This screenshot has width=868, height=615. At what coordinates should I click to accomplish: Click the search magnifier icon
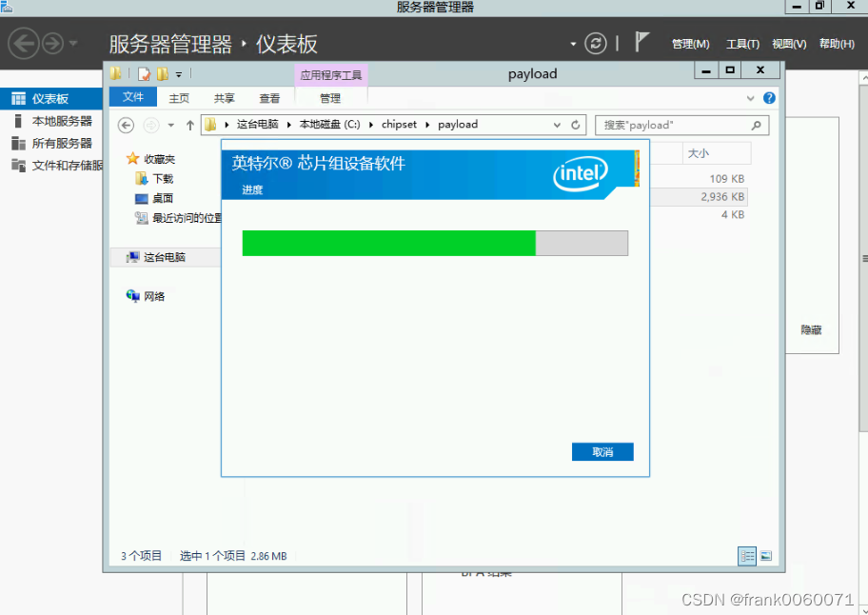click(757, 125)
